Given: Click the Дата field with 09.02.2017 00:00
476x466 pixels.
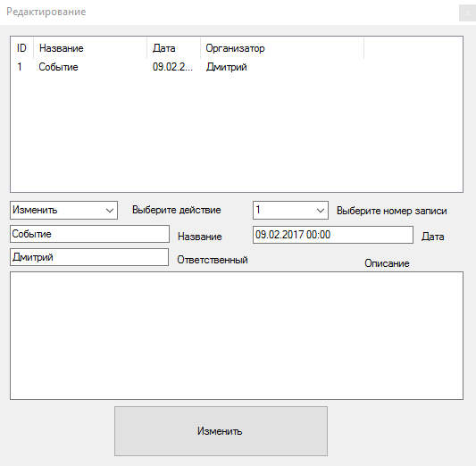Looking at the screenshot, I should (333, 235).
